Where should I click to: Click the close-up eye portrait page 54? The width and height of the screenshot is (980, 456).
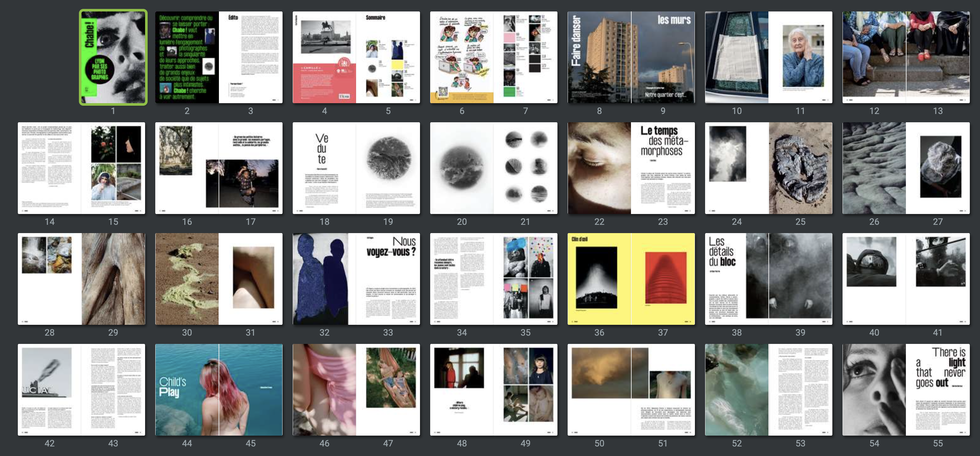874,389
